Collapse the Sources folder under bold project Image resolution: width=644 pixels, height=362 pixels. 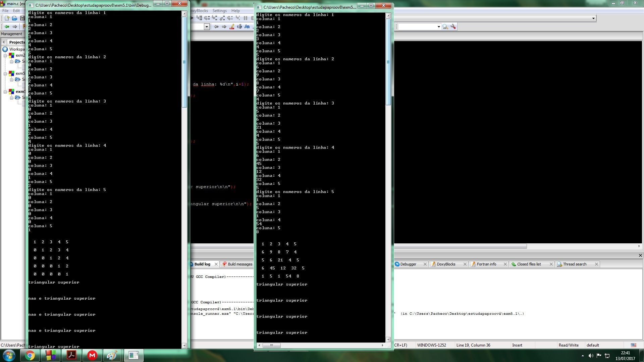pyautogui.click(x=11, y=98)
